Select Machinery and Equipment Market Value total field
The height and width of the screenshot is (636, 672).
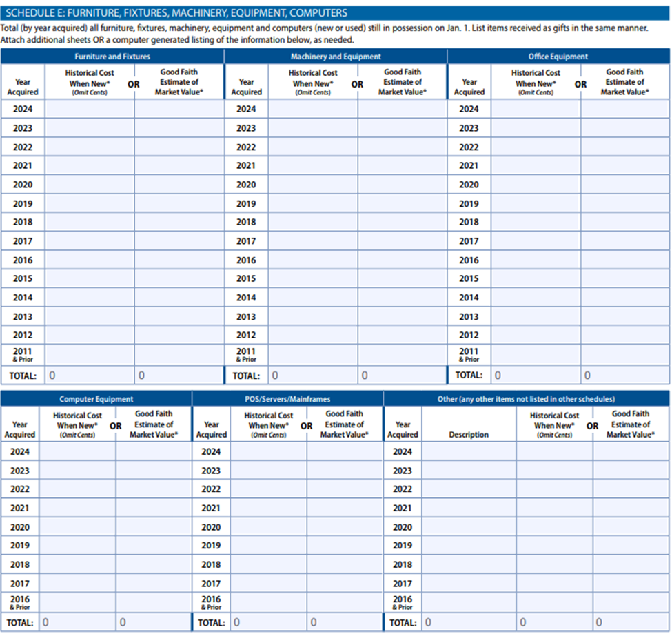click(x=403, y=376)
